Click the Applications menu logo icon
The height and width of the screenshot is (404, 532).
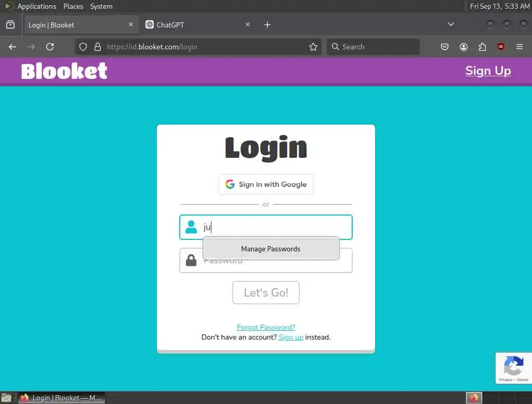pyautogui.click(x=10, y=6)
